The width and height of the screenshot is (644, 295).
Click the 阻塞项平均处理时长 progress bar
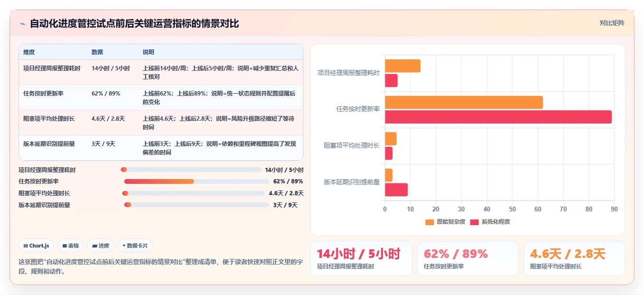pos(194,193)
